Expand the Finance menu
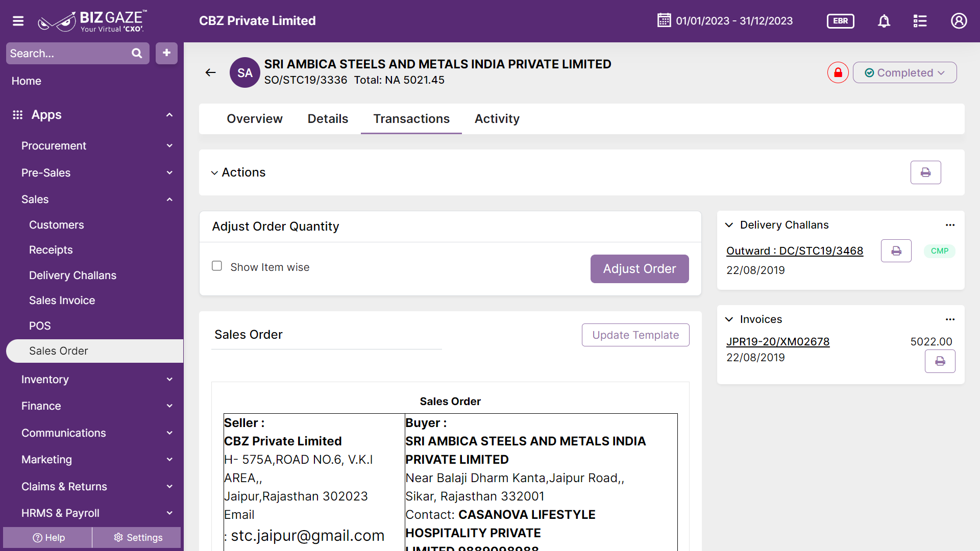This screenshot has width=980, height=551. pyautogui.click(x=169, y=406)
